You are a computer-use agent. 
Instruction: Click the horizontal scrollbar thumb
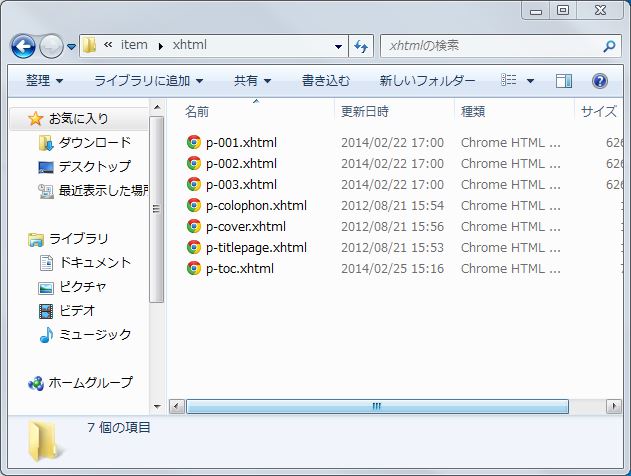click(377, 406)
